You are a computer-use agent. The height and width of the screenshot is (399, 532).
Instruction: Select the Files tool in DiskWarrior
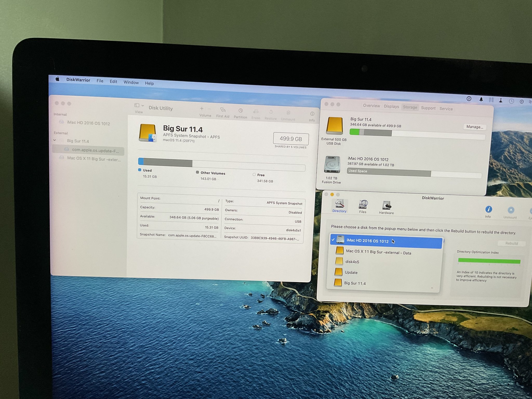coord(363,207)
